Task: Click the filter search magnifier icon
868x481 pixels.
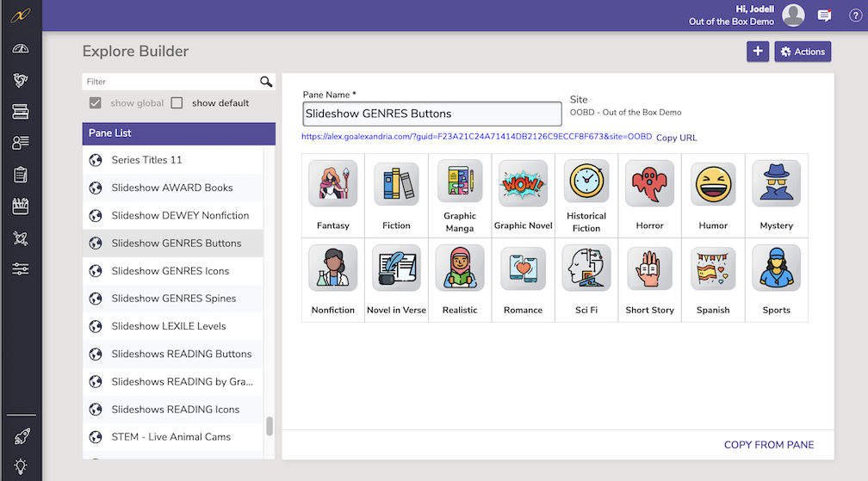Action: coord(266,82)
